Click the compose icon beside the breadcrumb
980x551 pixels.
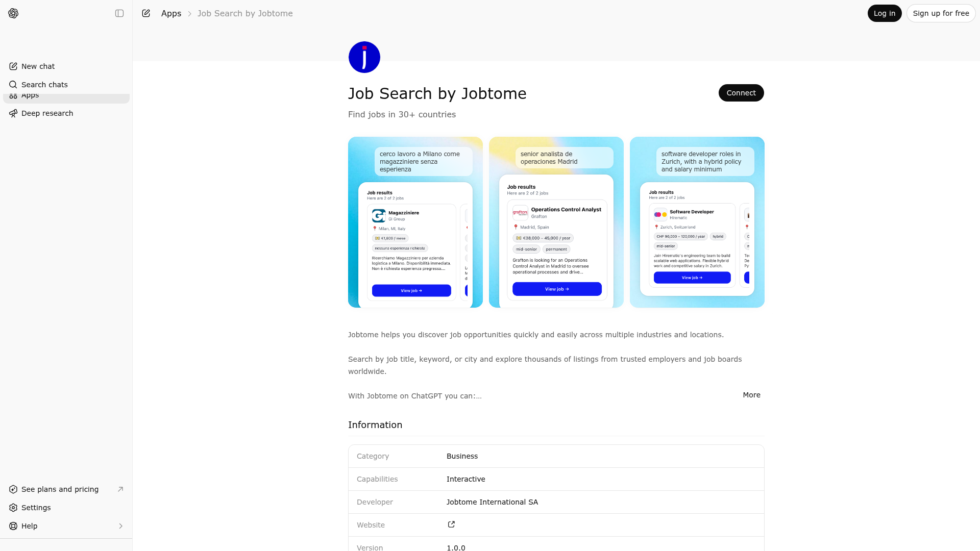click(146, 13)
